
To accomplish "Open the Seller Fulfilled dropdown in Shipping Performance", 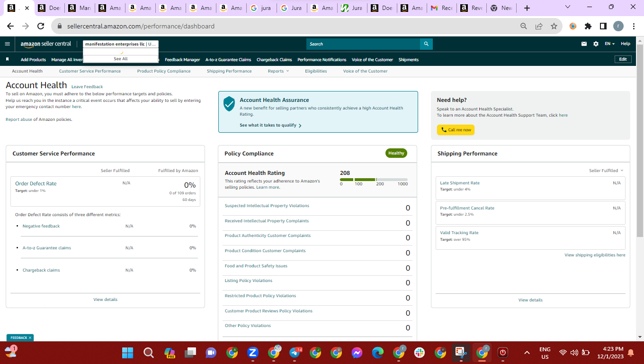I will click(606, 171).
